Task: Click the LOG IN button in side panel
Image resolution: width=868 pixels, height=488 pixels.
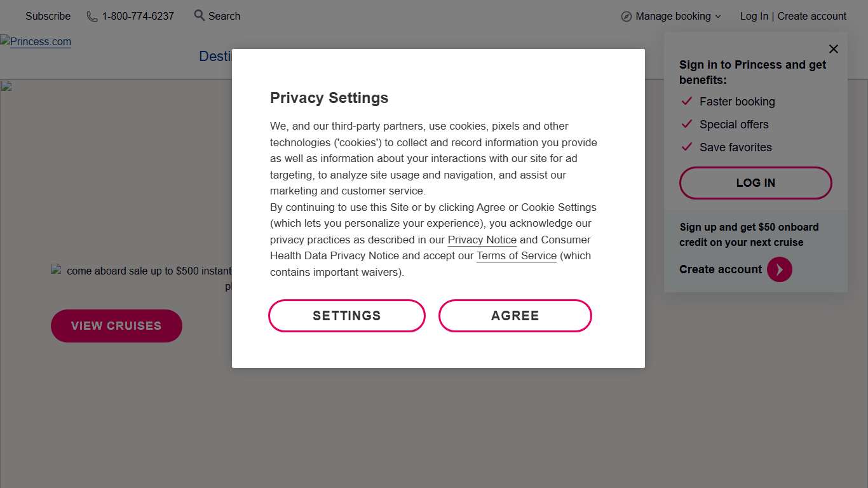Action: (755, 183)
